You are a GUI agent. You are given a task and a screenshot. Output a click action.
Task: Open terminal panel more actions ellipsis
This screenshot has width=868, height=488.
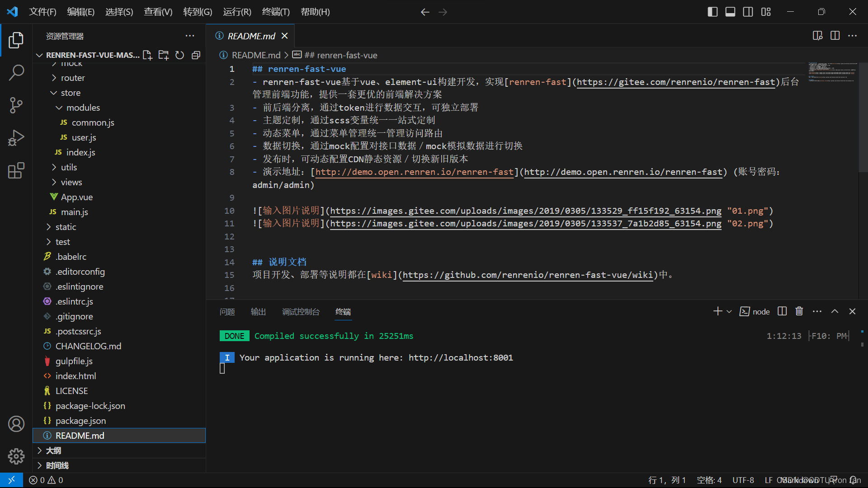(x=817, y=311)
